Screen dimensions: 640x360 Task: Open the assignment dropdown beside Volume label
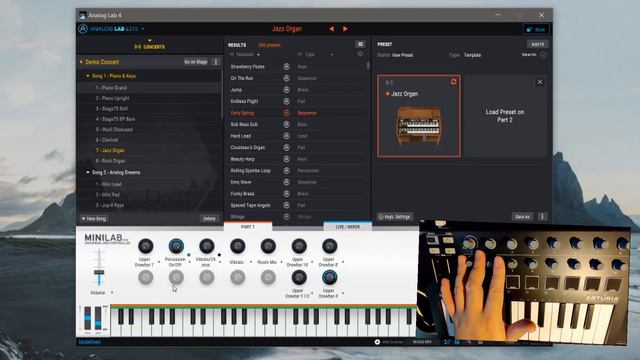(112, 293)
